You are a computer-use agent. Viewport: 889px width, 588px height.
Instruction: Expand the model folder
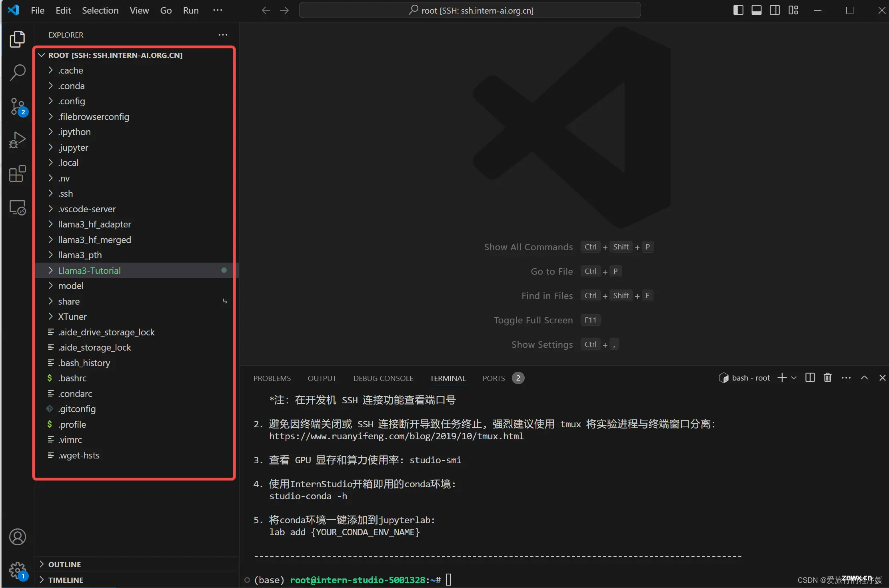pos(136,286)
